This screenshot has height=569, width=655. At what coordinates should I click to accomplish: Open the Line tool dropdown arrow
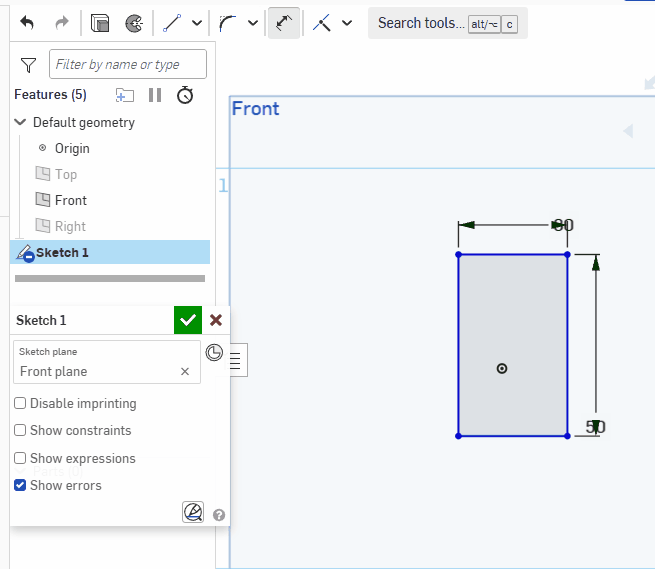pyautogui.click(x=196, y=23)
